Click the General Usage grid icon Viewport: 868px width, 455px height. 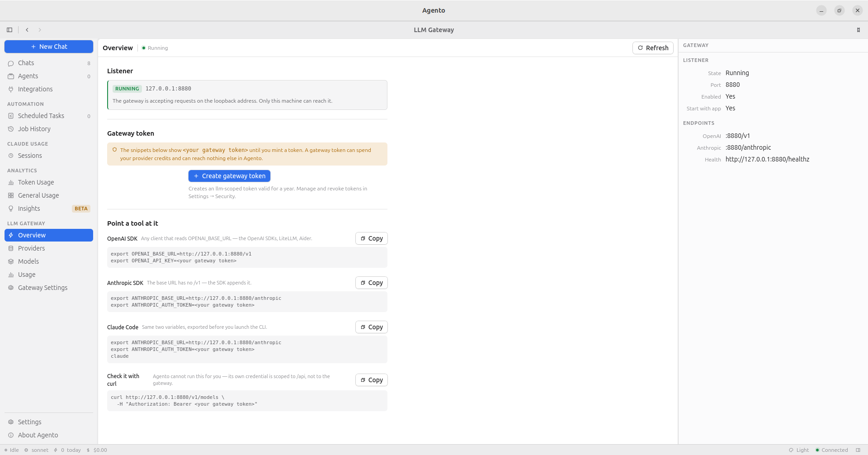[11, 195]
